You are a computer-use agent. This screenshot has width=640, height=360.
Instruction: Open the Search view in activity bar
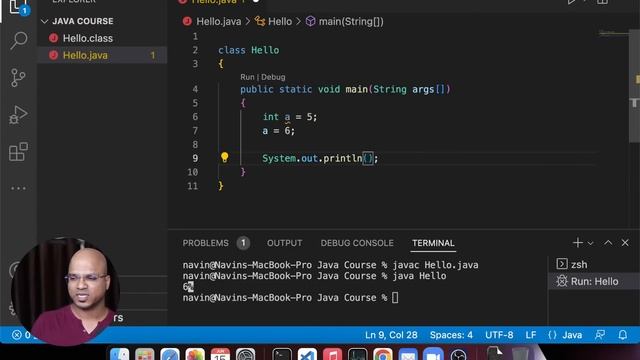pos(18,40)
